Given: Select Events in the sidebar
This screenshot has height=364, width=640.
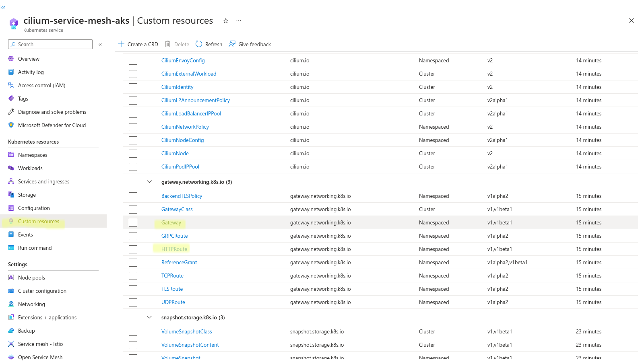Looking at the screenshot, I should pos(25,234).
